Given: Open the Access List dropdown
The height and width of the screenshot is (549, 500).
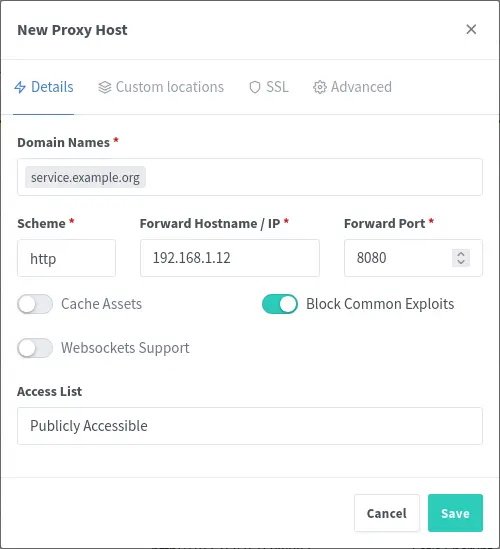Looking at the screenshot, I should coord(250,426).
